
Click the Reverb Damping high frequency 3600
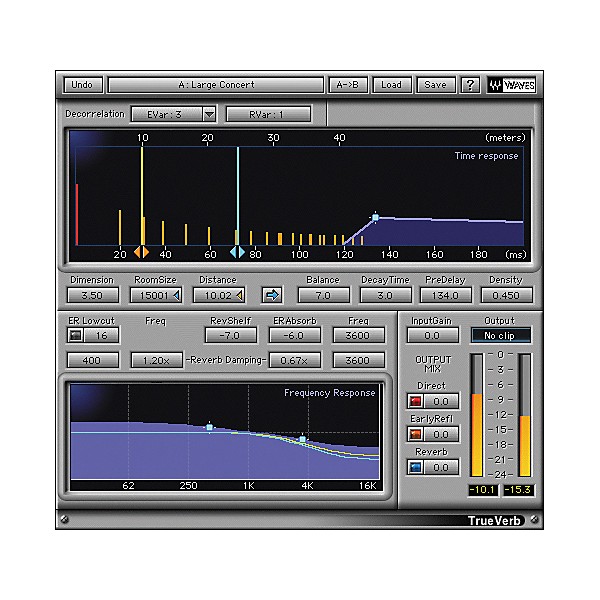tap(358, 360)
